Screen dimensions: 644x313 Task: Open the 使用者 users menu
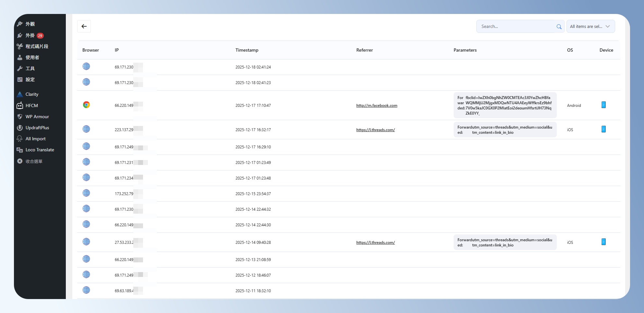click(x=32, y=57)
